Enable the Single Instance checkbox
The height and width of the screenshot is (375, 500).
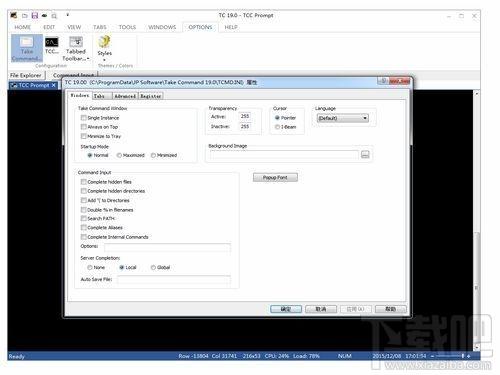[84, 118]
